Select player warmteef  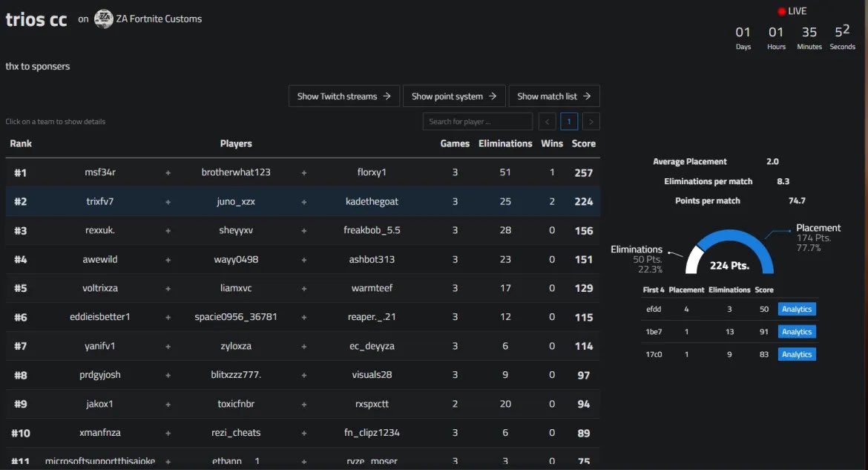[x=372, y=287]
